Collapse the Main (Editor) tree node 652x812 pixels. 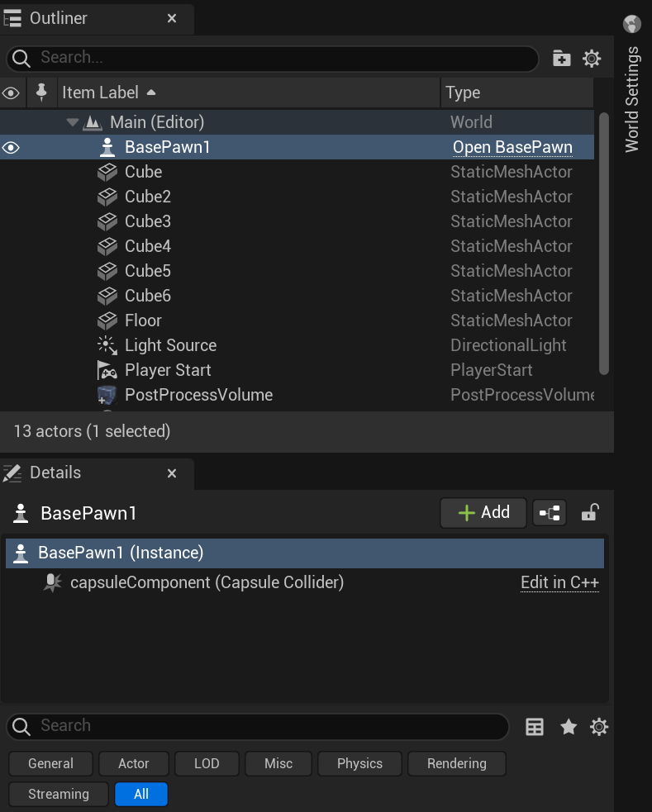73,121
